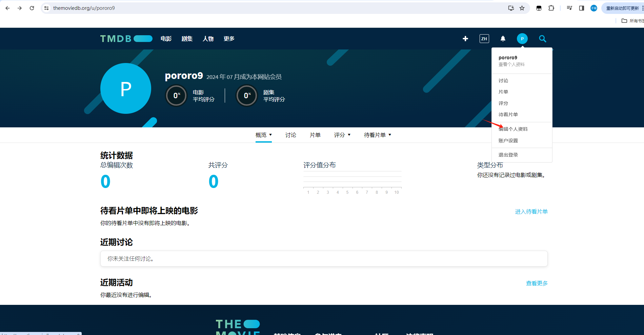Select 待看片单 in user dropdown
This screenshot has height=335, width=644.
coord(508,114)
